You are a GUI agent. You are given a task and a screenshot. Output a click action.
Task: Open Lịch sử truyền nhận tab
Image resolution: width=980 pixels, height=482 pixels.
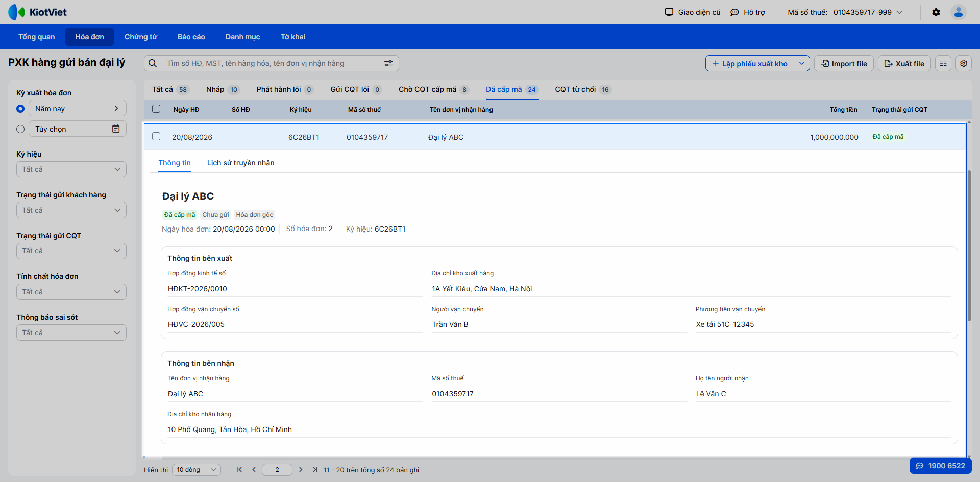(241, 163)
